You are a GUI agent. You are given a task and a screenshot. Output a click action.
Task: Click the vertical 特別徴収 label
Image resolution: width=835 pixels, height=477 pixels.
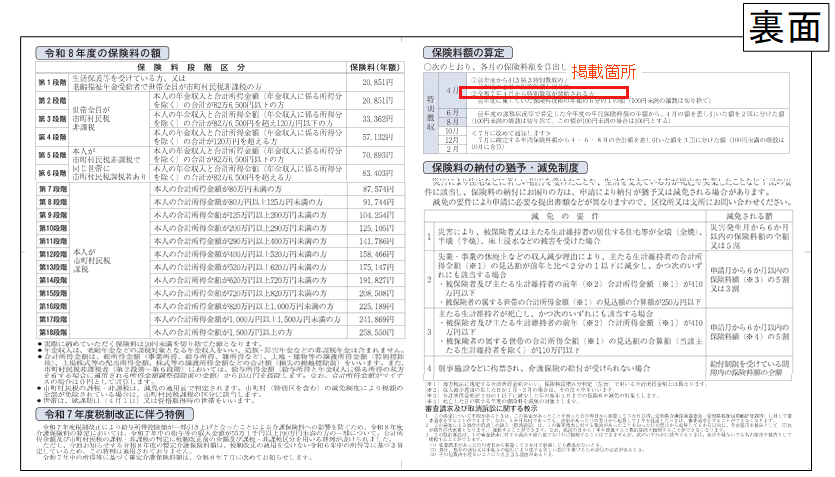pyautogui.click(x=430, y=113)
